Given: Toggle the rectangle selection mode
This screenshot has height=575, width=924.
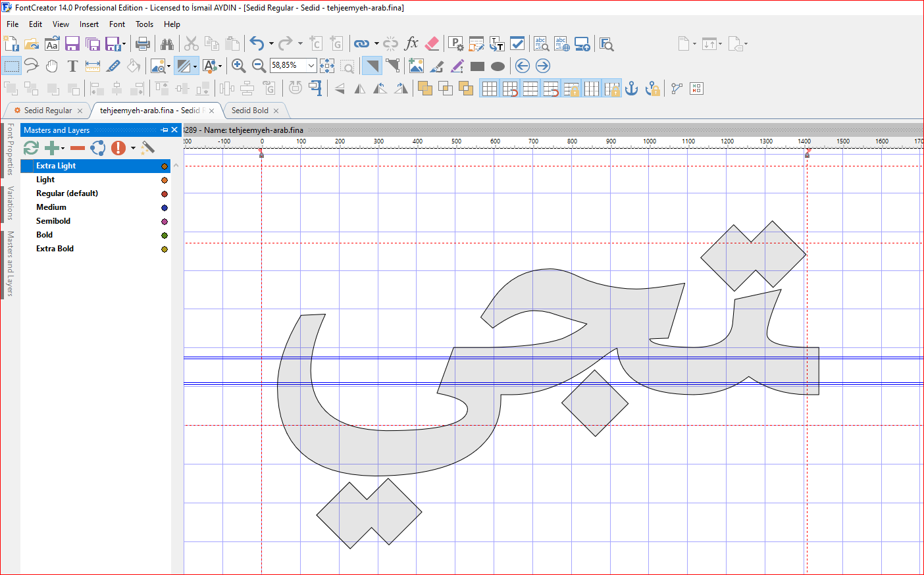Looking at the screenshot, I should pos(11,66).
